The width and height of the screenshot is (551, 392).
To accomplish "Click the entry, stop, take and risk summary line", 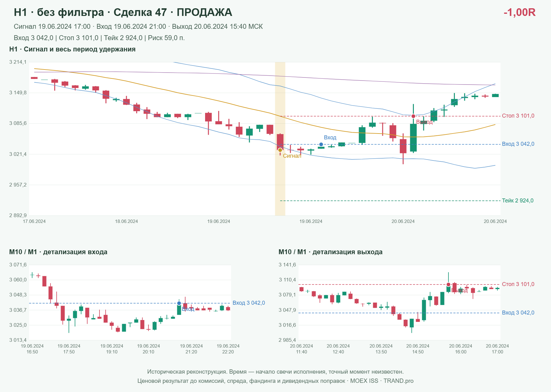I will (x=99, y=38).
